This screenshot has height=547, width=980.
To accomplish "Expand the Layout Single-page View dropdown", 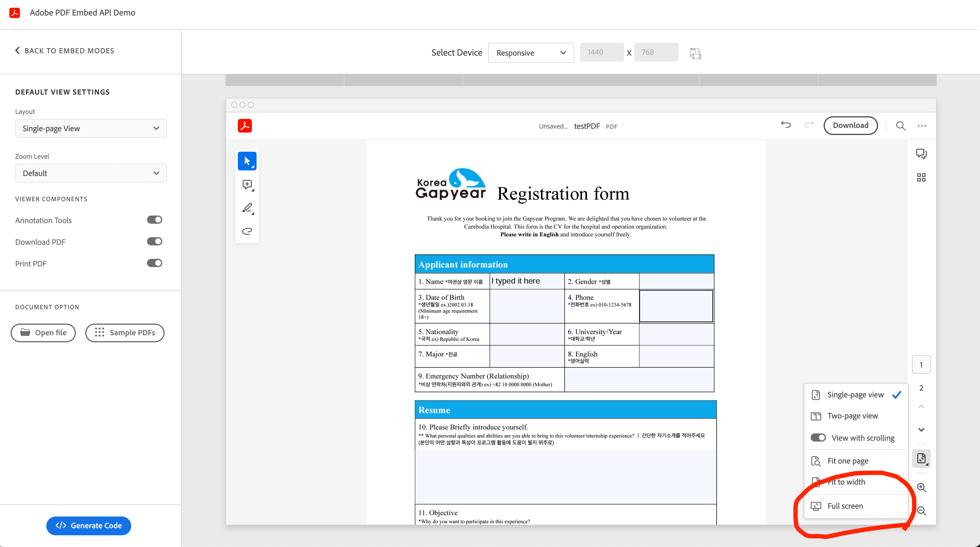I will coord(91,129).
